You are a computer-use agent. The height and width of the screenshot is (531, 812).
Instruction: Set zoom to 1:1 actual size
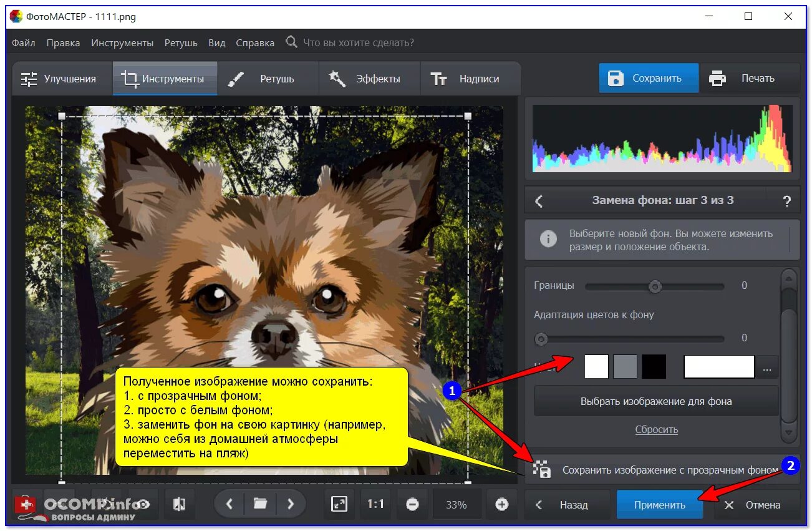click(375, 504)
